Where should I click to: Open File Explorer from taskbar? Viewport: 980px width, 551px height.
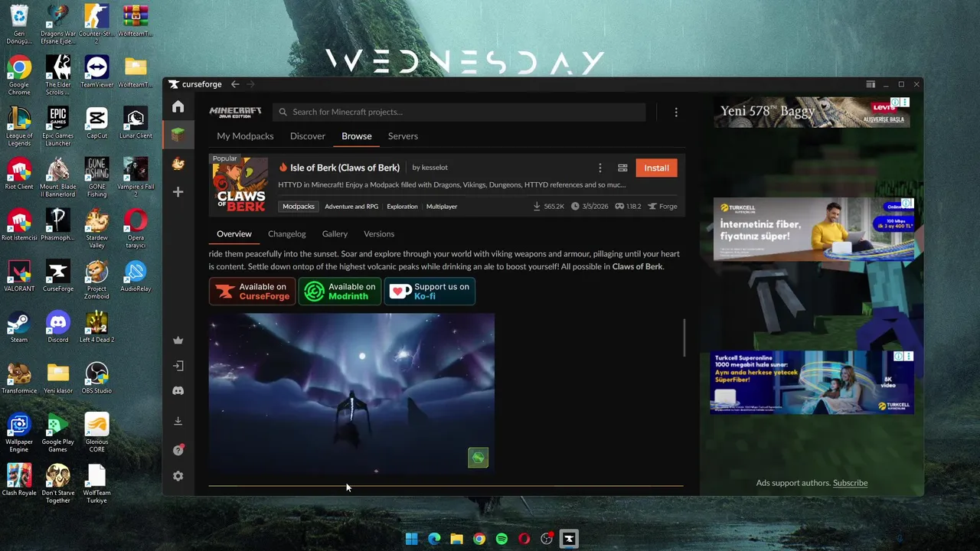pos(456,539)
